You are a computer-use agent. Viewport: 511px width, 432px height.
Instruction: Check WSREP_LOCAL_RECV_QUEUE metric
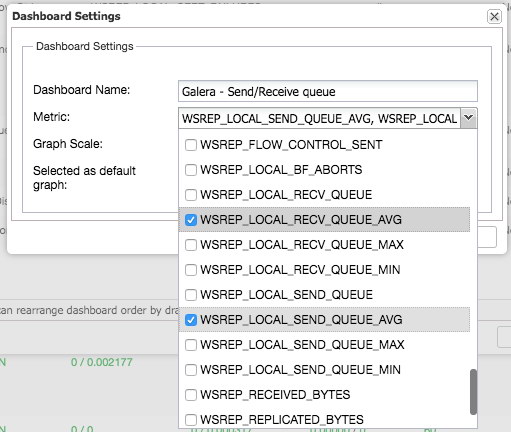[x=191, y=195]
